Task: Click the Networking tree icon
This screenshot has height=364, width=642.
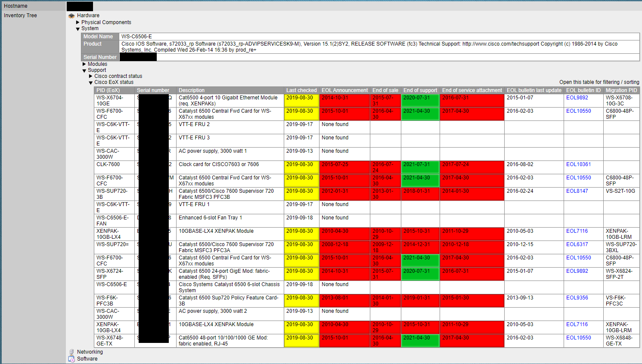Action: coord(71,352)
